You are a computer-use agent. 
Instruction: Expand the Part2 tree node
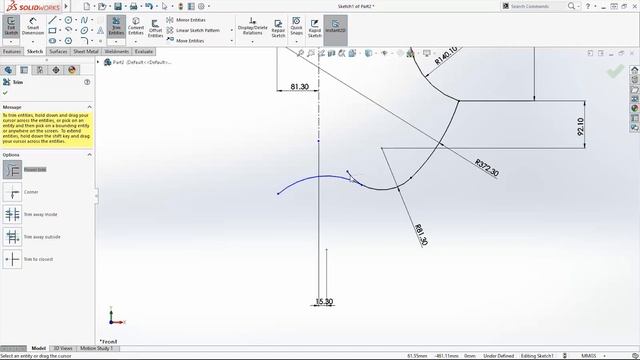coord(98,62)
